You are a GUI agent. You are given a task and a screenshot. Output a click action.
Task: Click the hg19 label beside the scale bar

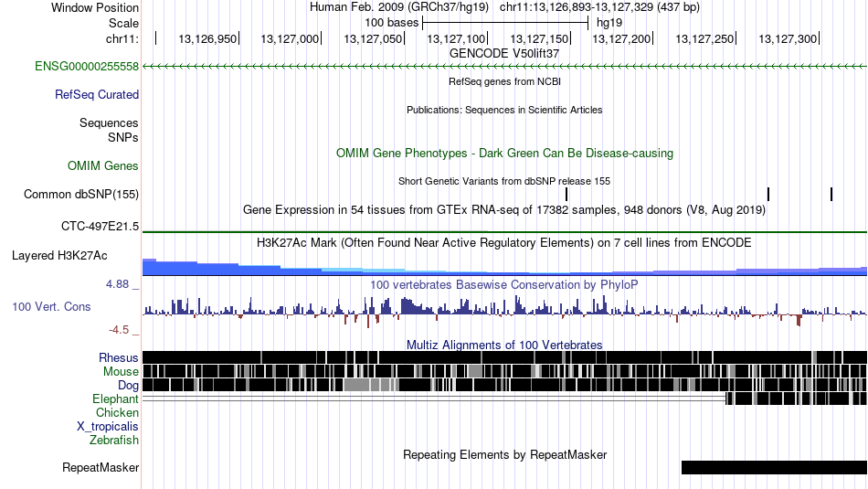click(x=609, y=23)
